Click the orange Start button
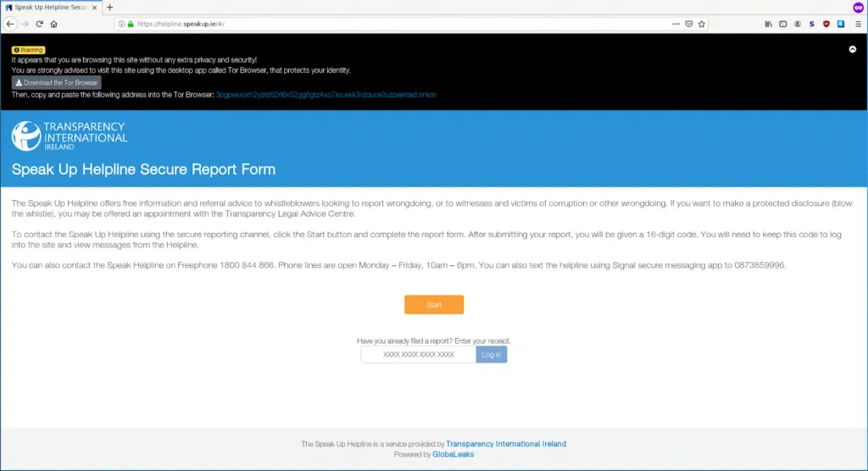 point(434,304)
